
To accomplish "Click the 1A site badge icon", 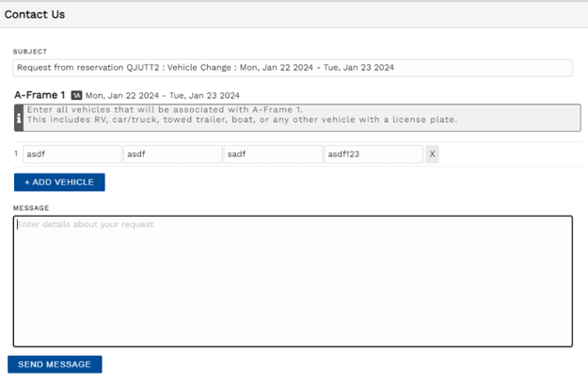I will tap(76, 96).
